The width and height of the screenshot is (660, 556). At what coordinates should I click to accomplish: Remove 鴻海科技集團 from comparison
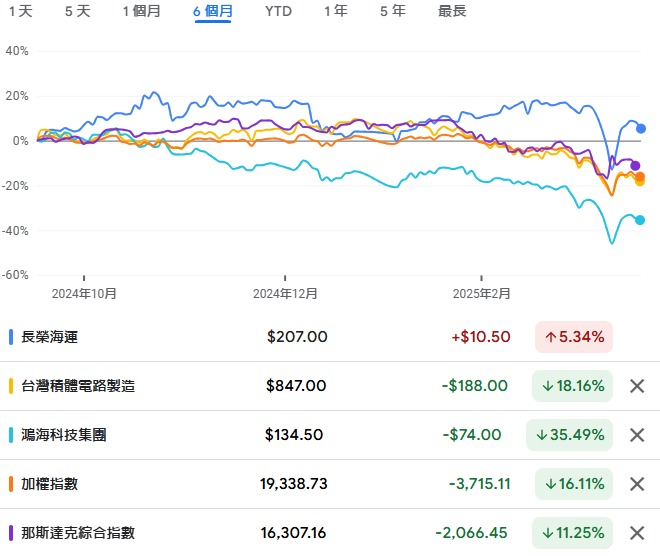pyautogui.click(x=637, y=435)
